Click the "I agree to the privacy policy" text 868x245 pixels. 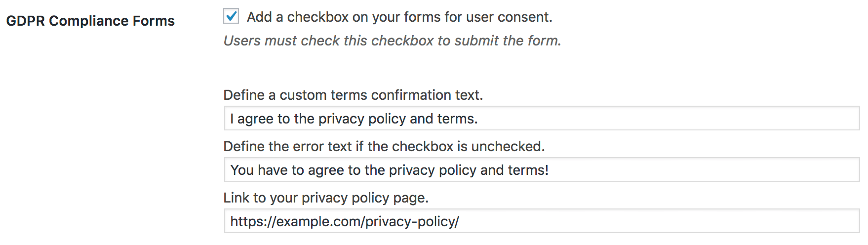(354, 119)
